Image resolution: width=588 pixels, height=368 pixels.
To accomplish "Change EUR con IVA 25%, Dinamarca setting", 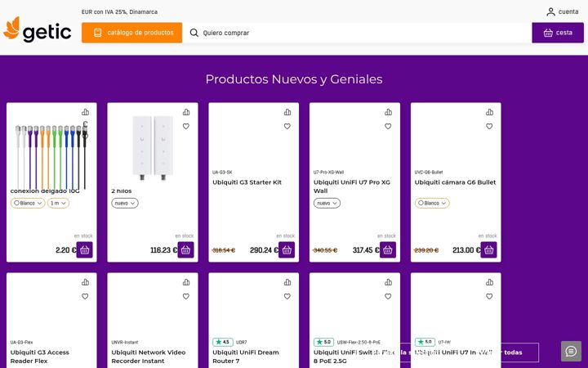I will 119,12.
